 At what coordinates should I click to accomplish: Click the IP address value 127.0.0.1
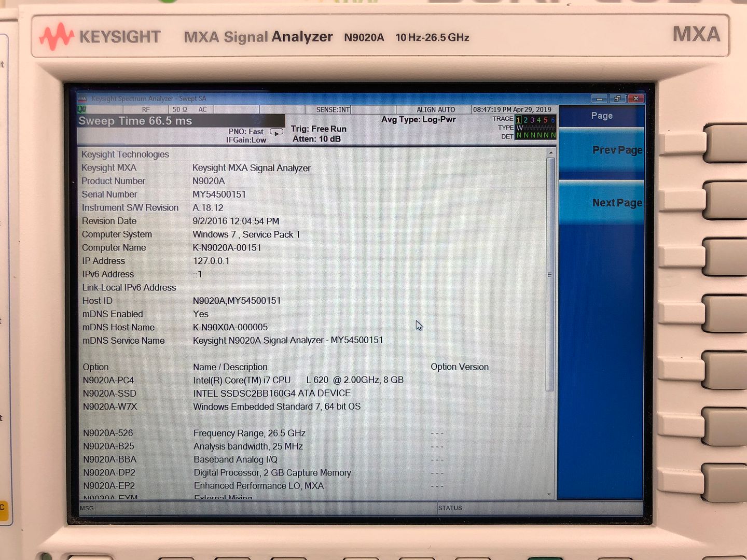pyautogui.click(x=211, y=261)
